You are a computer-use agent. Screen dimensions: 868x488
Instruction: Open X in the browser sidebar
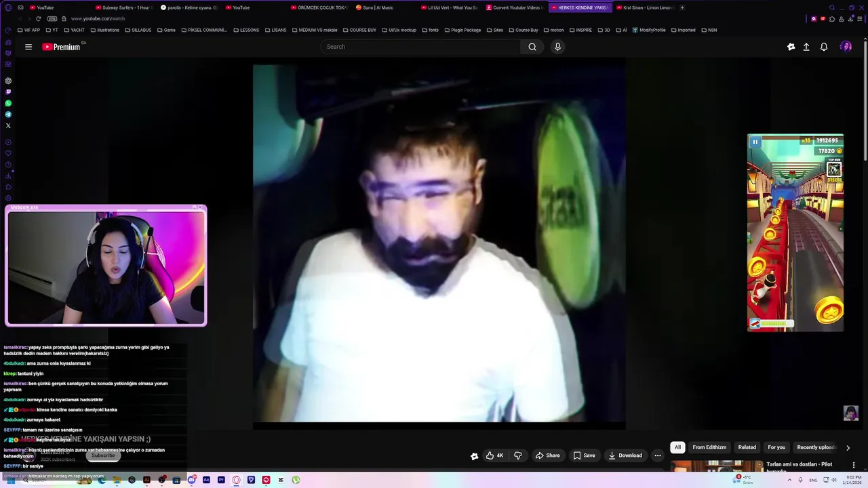pyautogui.click(x=8, y=125)
